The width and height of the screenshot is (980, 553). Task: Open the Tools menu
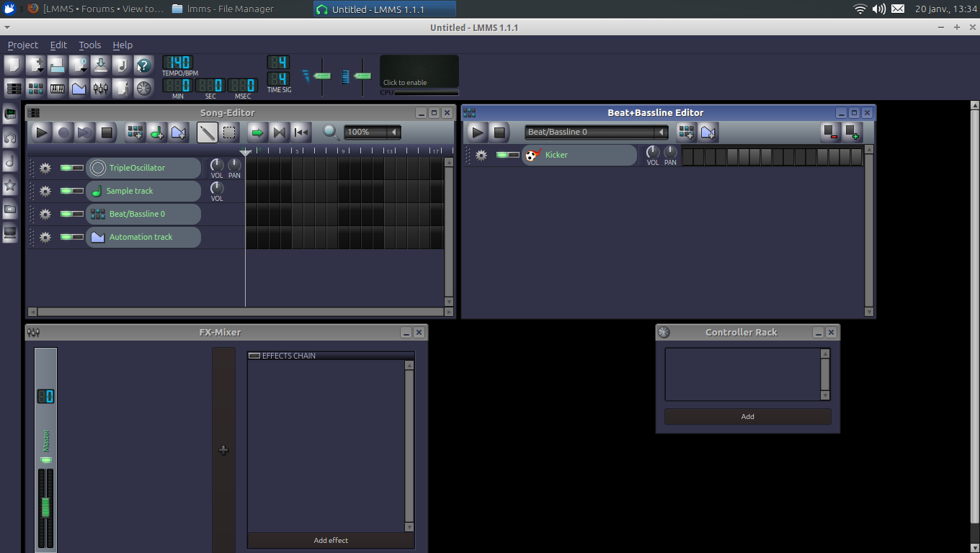(89, 45)
